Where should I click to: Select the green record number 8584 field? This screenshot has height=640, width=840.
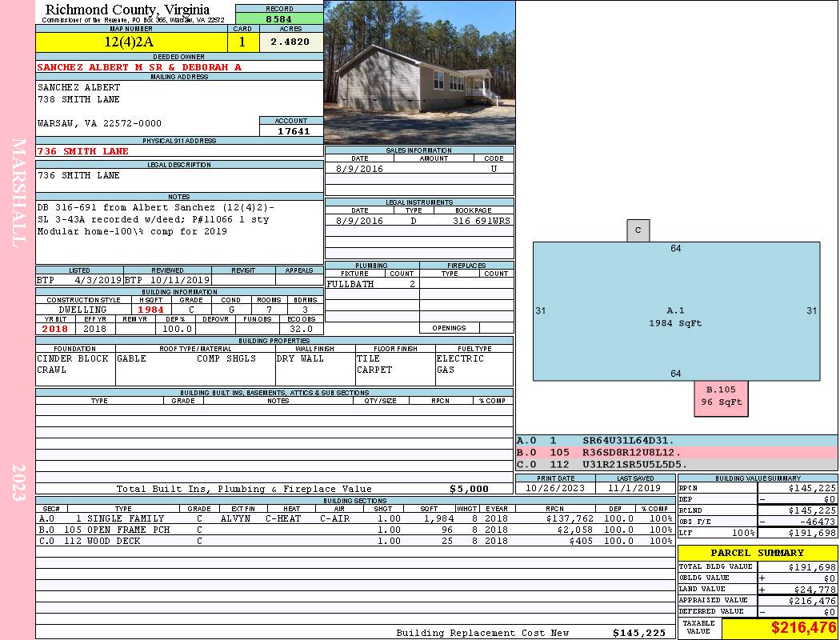tap(279, 18)
